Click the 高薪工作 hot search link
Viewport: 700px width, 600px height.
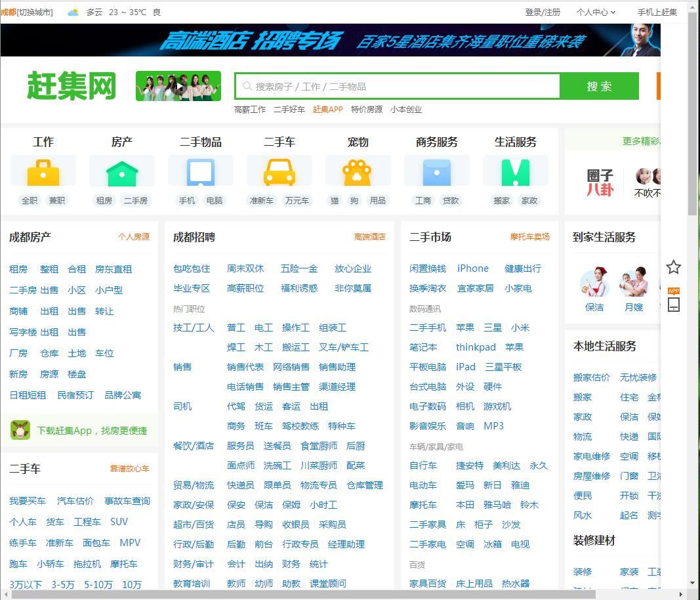coord(249,110)
